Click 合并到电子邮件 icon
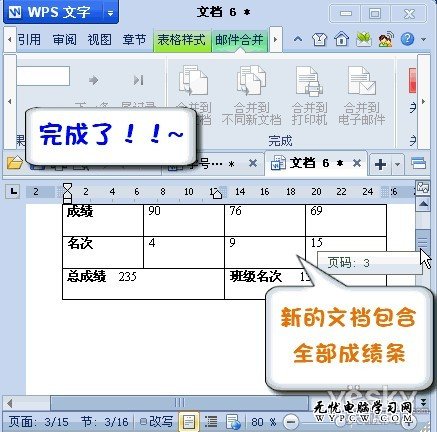 pyautogui.click(x=362, y=95)
